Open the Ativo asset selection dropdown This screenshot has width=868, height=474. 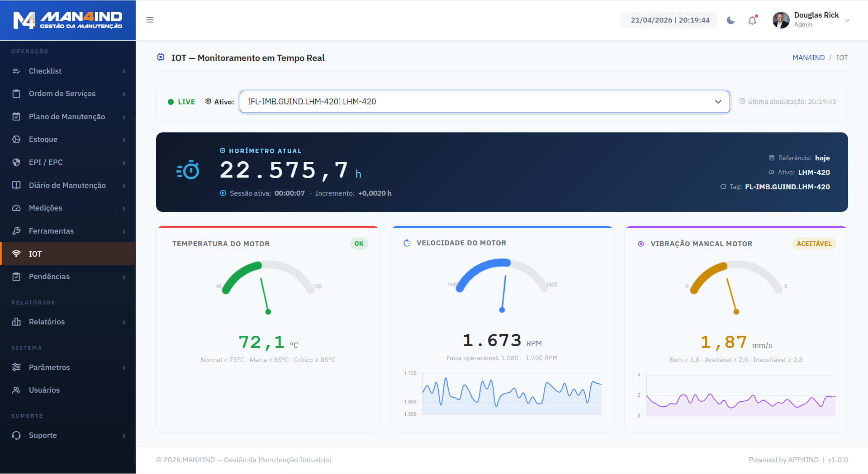click(x=484, y=102)
